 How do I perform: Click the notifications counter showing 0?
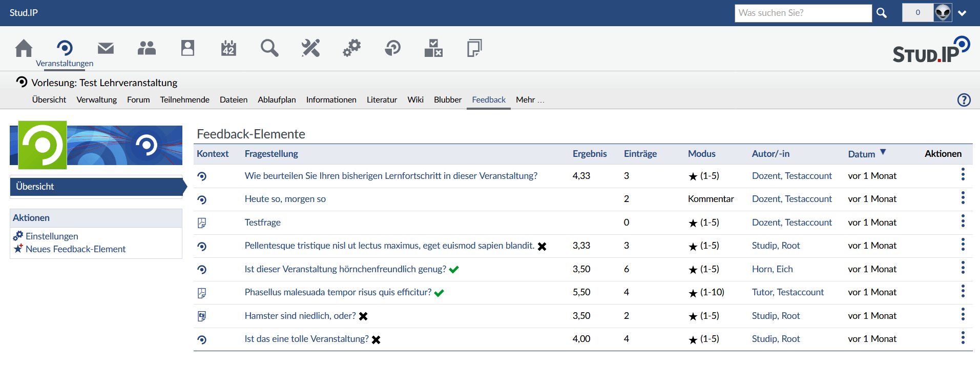tap(918, 13)
